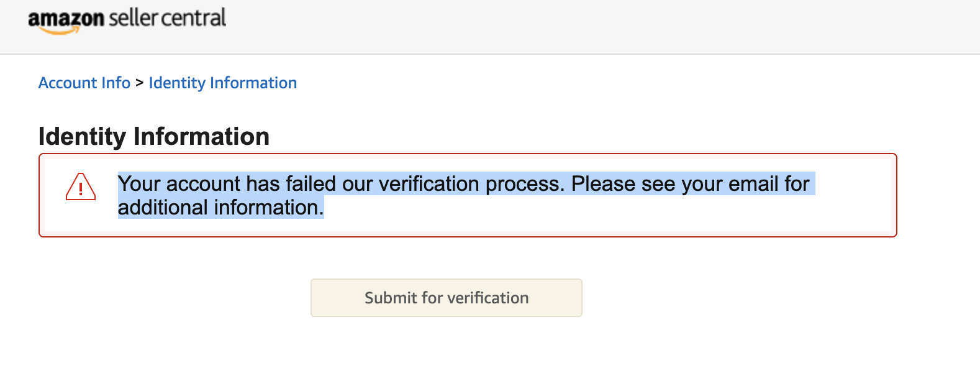Screen dimensions: 980x373
Task: Click the "seller central" logo text
Action: pyautogui.click(x=168, y=18)
